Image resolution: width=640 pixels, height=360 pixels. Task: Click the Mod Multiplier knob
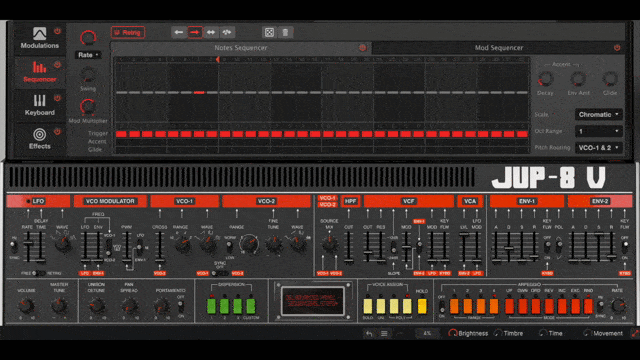[88, 107]
